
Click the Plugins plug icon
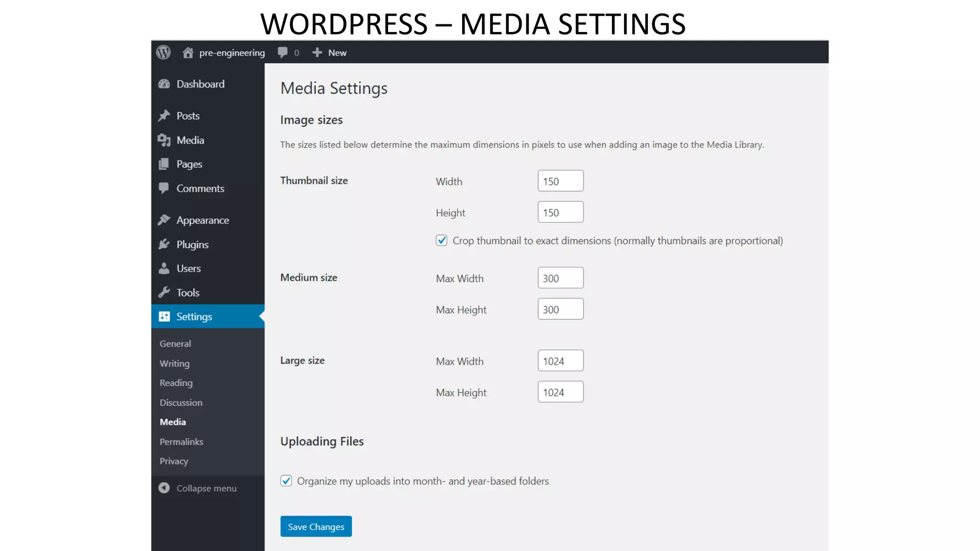tap(164, 244)
